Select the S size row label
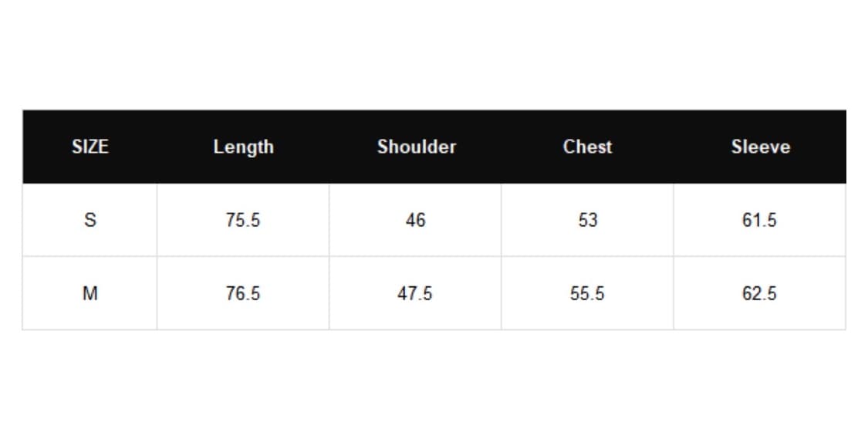This screenshot has height=422, width=868. [x=90, y=220]
